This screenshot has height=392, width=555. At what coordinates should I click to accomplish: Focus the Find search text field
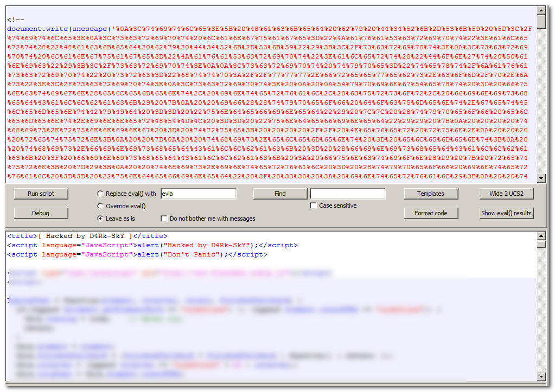348,194
